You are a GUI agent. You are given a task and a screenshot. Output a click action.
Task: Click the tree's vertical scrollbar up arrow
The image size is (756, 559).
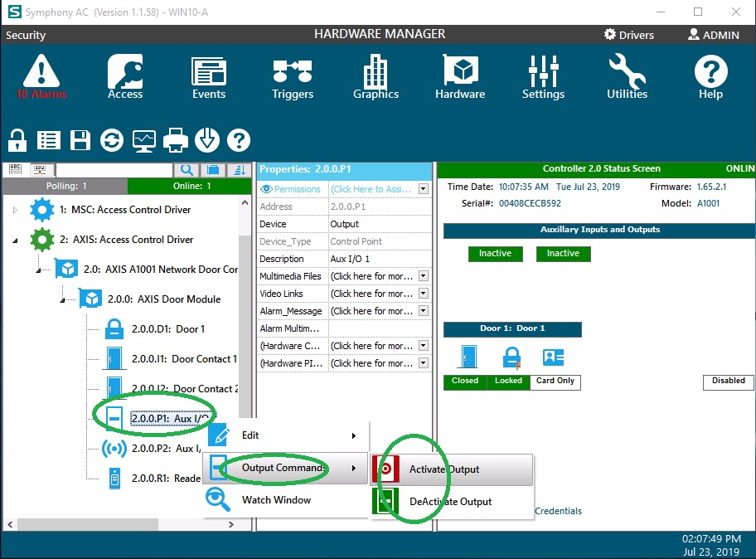coord(245,202)
